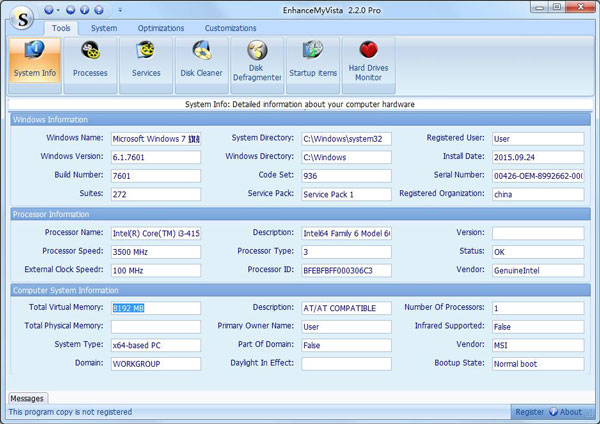
Task: Open the About link in the status bar
Action: 566,412
